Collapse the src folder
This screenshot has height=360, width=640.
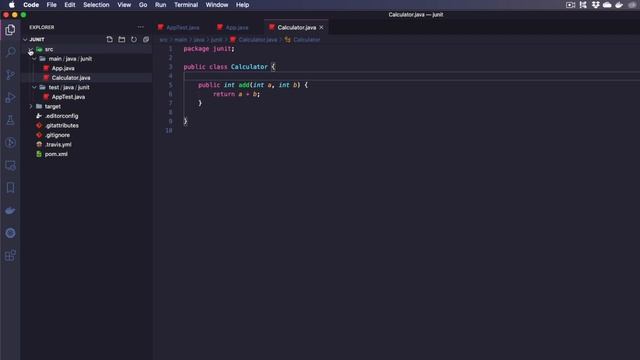pos(31,49)
